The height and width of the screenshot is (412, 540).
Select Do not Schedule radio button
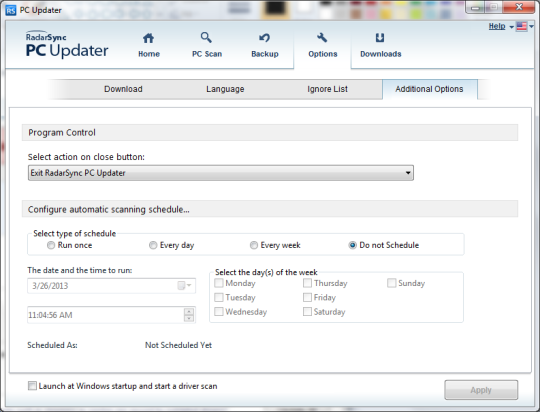(x=352, y=245)
